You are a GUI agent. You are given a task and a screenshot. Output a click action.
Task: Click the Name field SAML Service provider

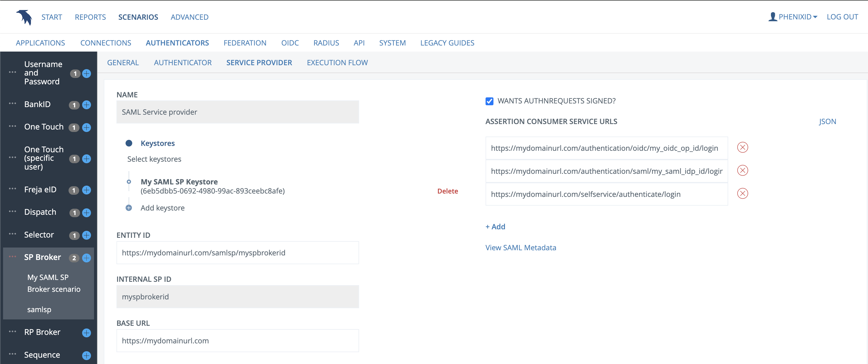(237, 112)
